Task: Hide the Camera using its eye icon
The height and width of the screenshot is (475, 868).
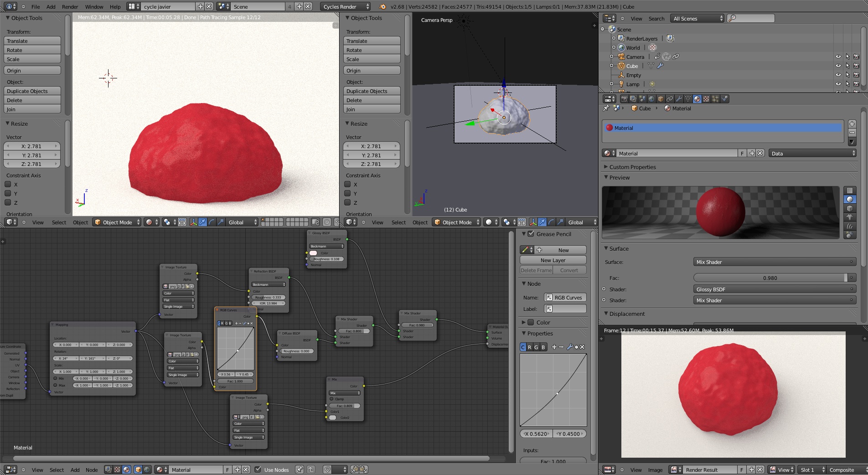Action: 838,57
